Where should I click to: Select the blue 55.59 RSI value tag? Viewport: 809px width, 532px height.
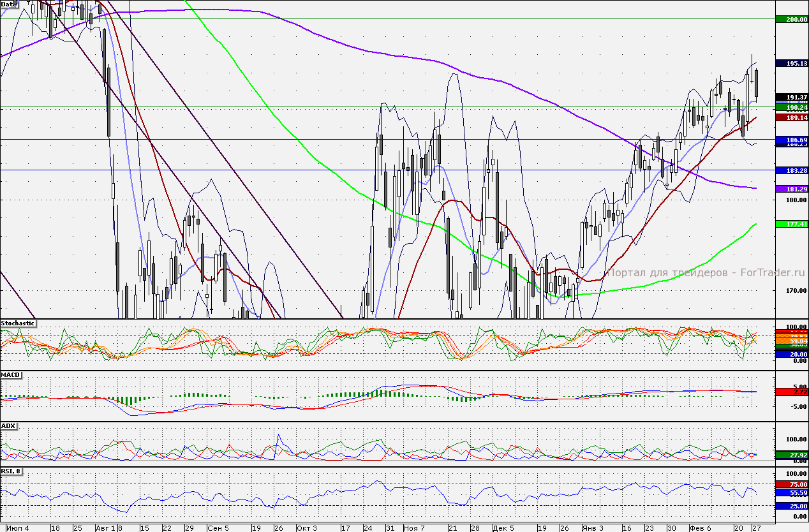tap(791, 493)
